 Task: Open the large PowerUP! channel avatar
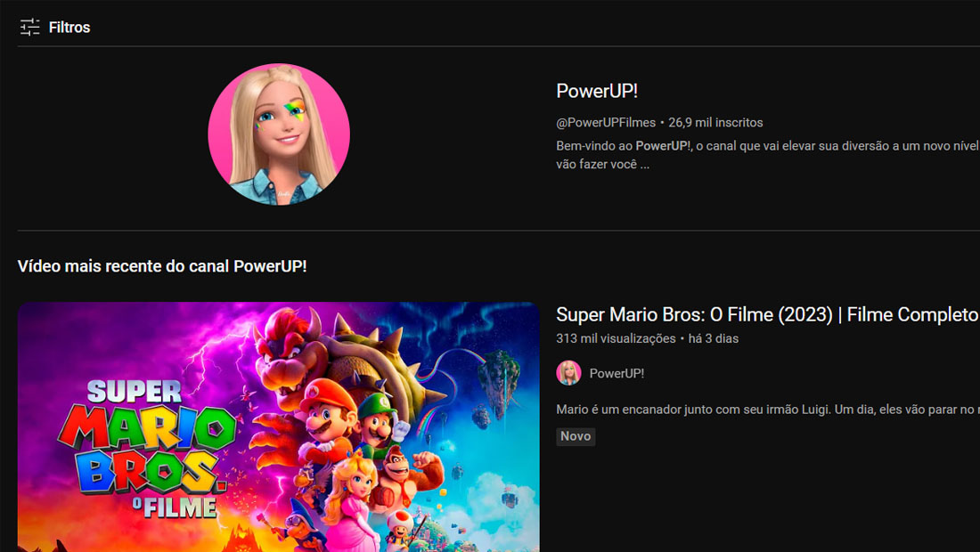pyautogui.click(x=279, y=134)
